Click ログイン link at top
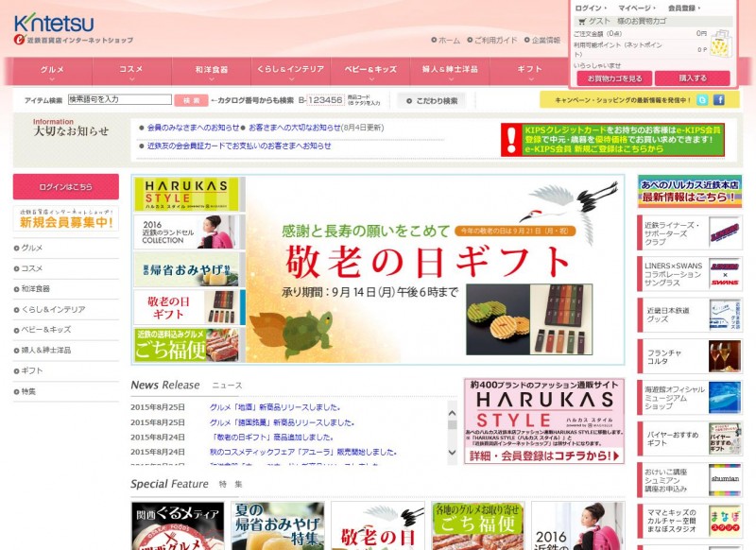This screenshot has height=550, width=756. pos(589,9)
